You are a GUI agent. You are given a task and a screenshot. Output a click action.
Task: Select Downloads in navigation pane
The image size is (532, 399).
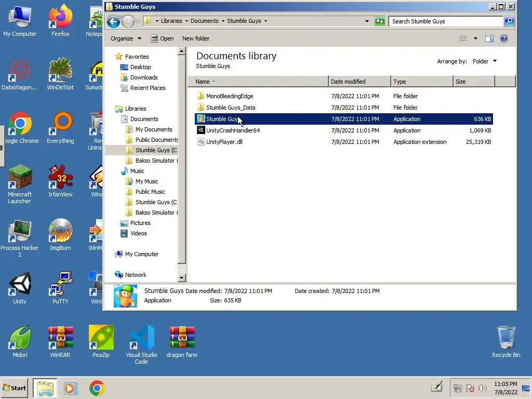click(x=139, y=77)
